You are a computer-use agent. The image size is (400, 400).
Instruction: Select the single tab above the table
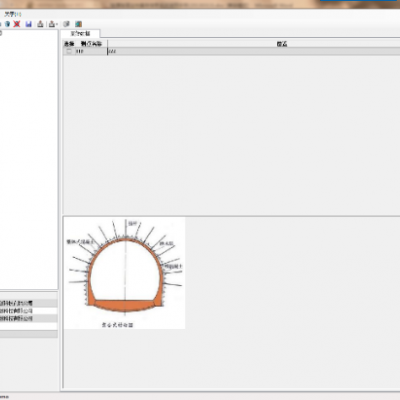coord(80,33)
